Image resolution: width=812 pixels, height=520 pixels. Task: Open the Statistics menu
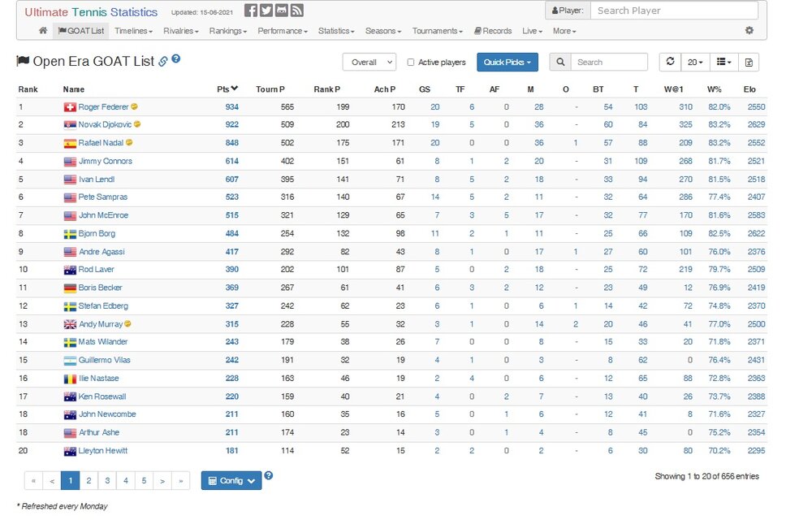coord(336,31)
